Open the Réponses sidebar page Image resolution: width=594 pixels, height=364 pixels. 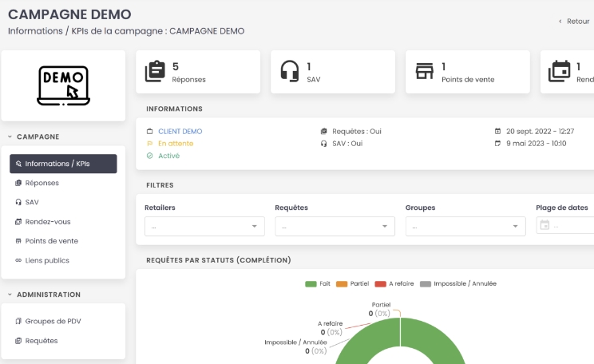63,183
